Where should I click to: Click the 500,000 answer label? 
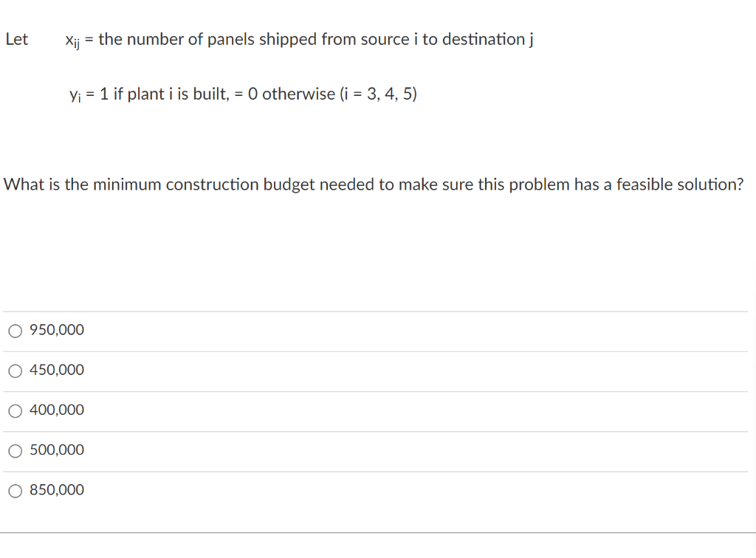56,450
